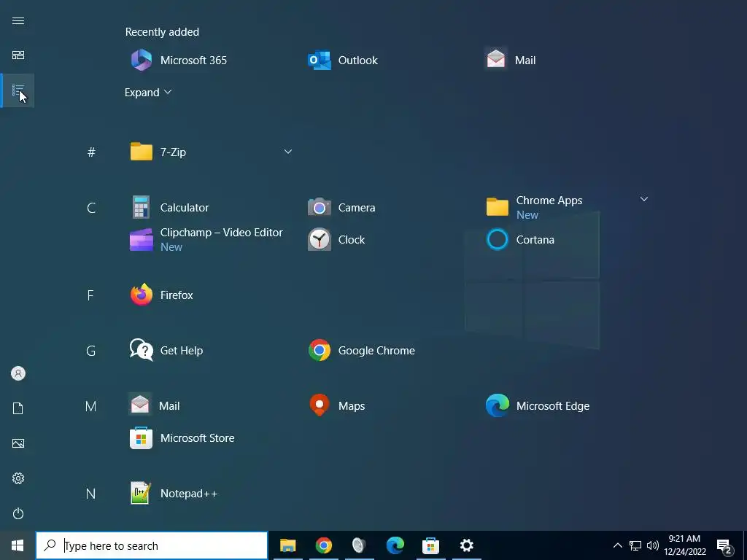
Task: Open the 7-Zip folder icon
Action: click(142, 152)
